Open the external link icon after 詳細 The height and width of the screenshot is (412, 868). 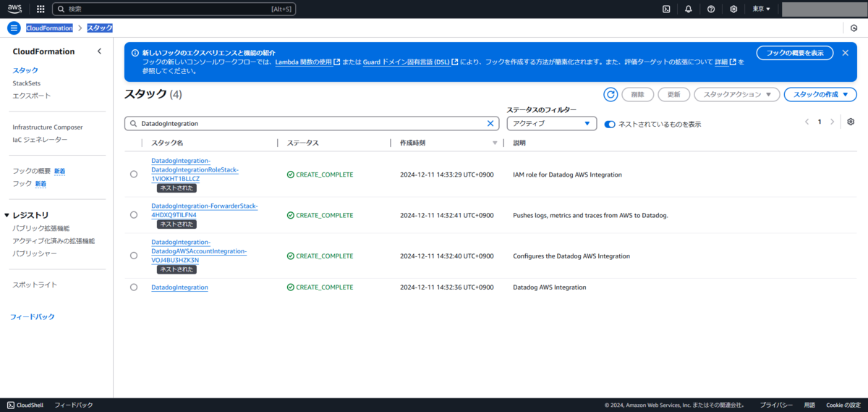click(x=733, y=62)
